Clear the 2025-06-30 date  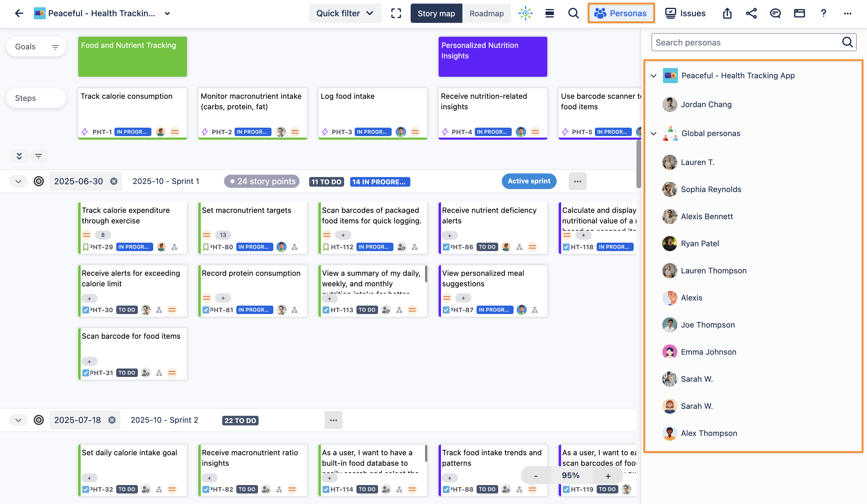pyautogui.click(x=113, y=181)
